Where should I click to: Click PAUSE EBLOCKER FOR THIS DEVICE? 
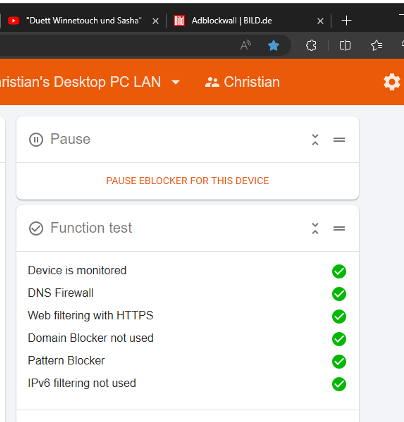188,181
